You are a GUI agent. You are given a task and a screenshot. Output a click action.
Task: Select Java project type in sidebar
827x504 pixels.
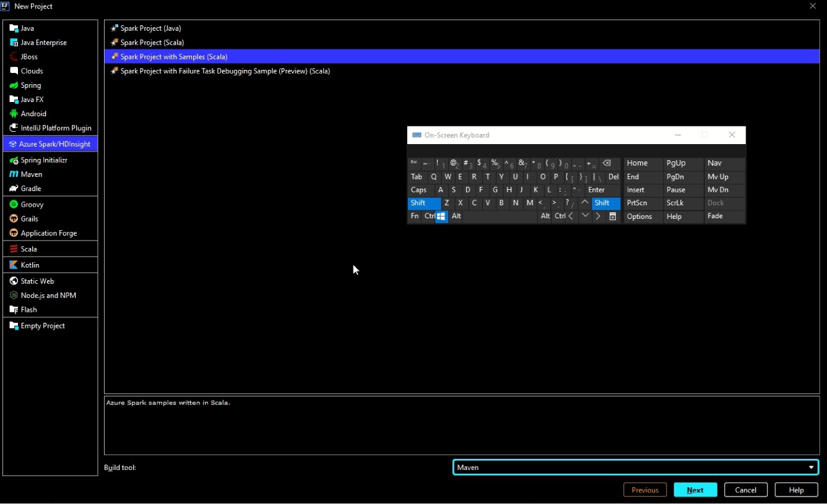(x=50, y=28)
